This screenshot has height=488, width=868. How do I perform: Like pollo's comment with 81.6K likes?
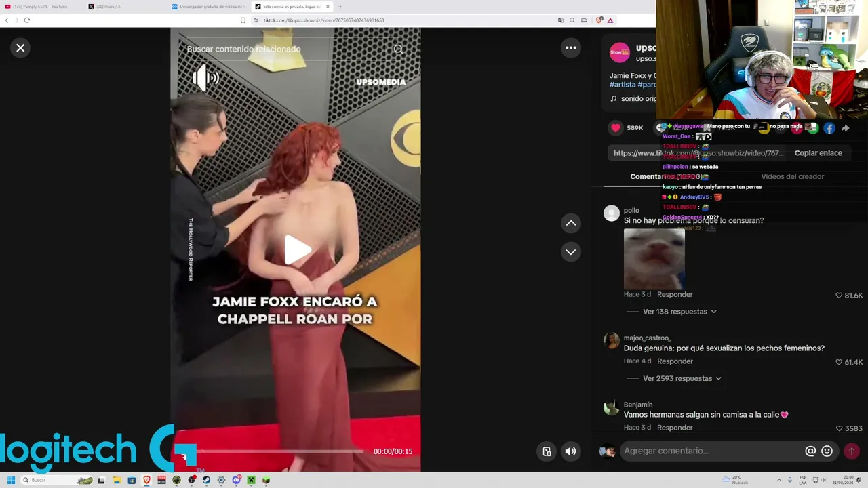point(839,296)
